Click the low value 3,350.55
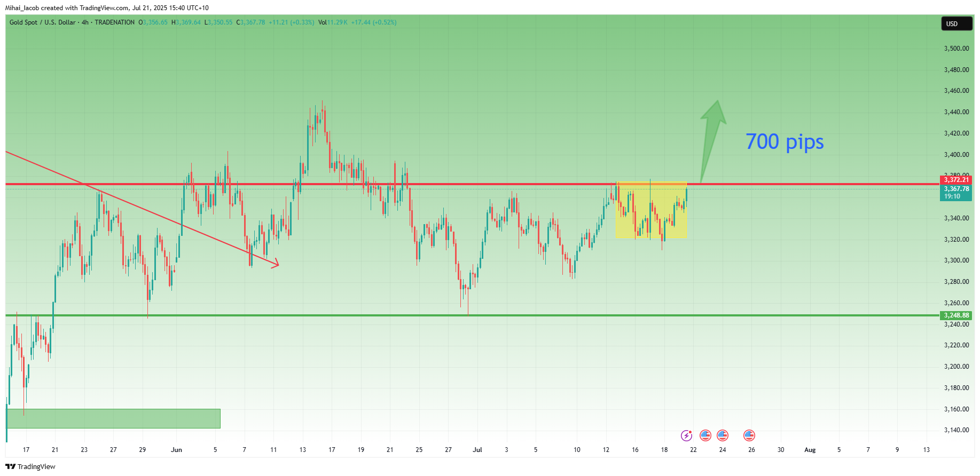This screenshot has width=980, height=476. (x=220, y=22)
